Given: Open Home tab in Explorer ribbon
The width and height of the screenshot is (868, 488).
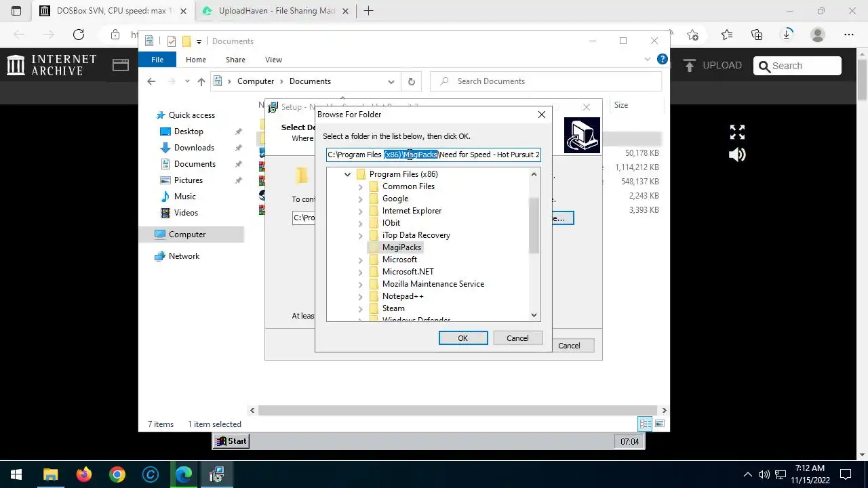Looking at the screenshot, I should (x=196, y=60).
